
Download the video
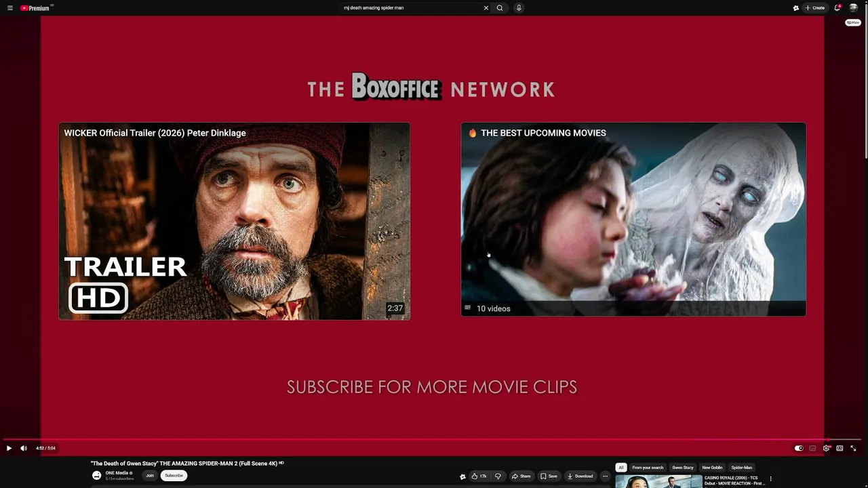580,476
